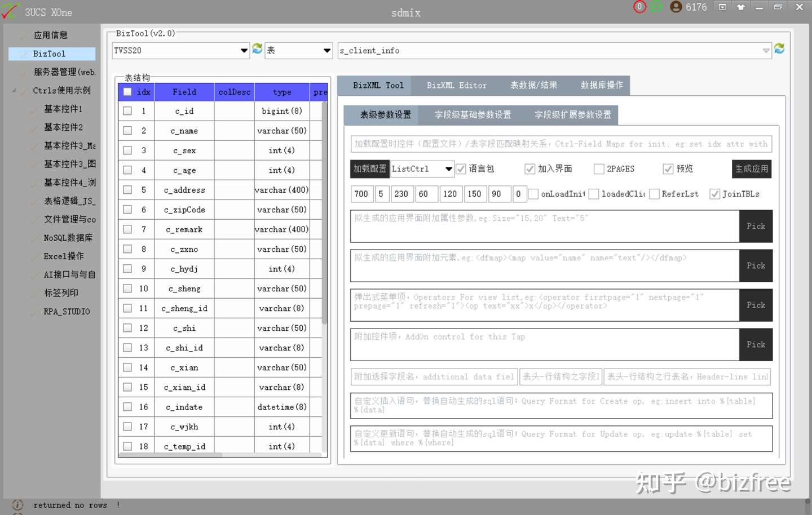This screenshot has width=812, height=515.
Task: Open 服务器管理 in the sidebar
Action: coord(64,72)
